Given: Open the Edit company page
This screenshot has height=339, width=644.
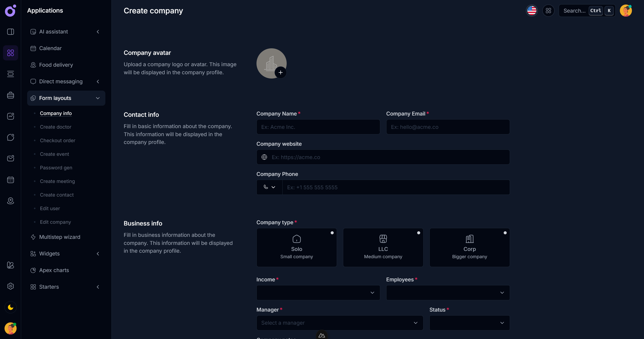Looking at the screenshot, I should pyautogui.click(x=55, y=222).
